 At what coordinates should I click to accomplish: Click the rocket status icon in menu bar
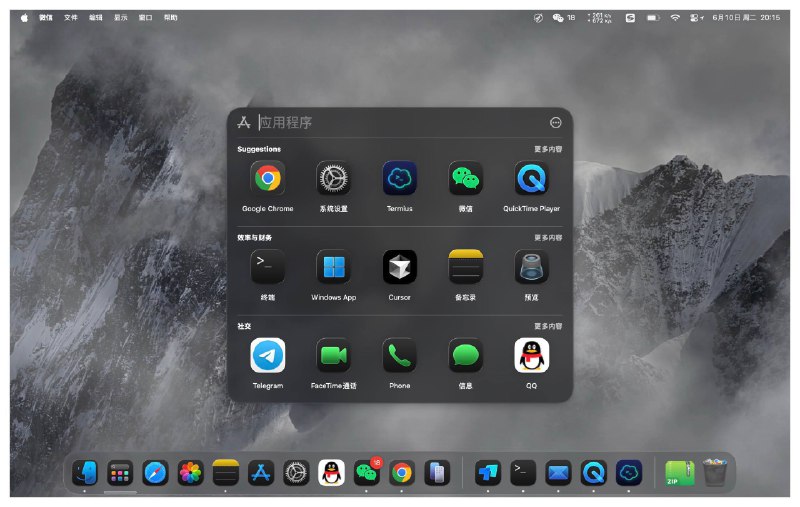click(538, 18)
